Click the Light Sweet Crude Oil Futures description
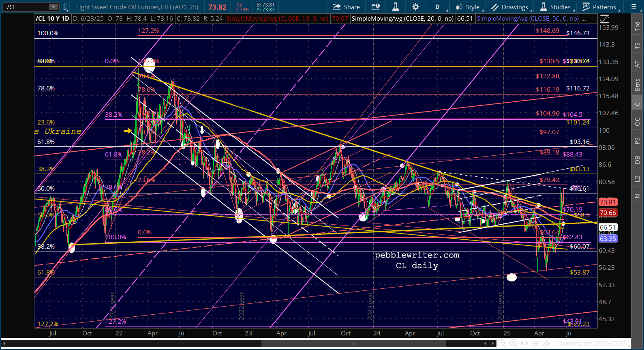Viewport: 644px width, 350px height. tap(137, 7)
